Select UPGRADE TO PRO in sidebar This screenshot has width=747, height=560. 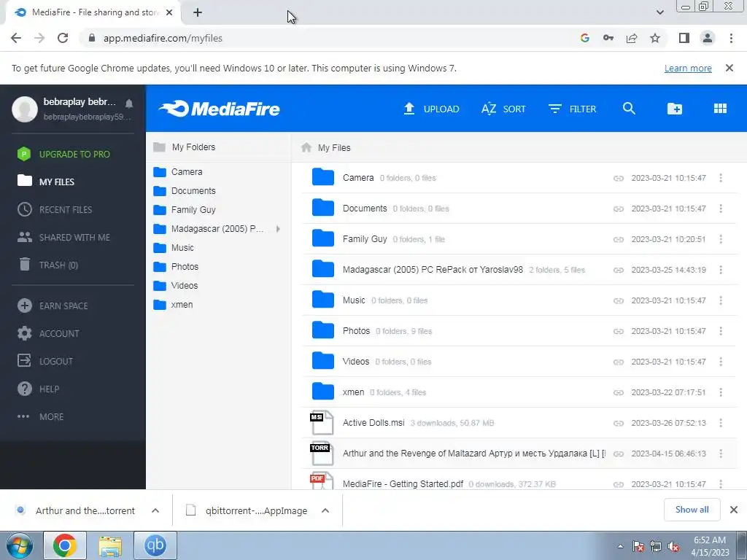[64, 154]
